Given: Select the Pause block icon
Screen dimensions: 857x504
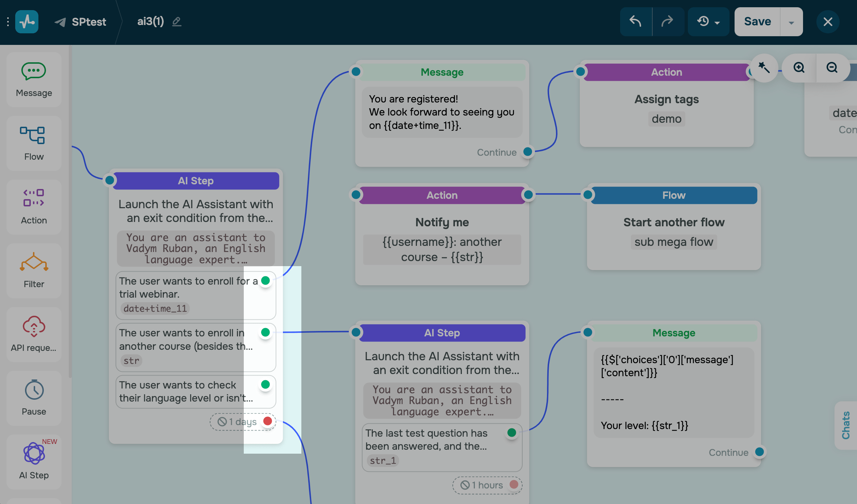Looking at the screenshot, I should [34, 390].
